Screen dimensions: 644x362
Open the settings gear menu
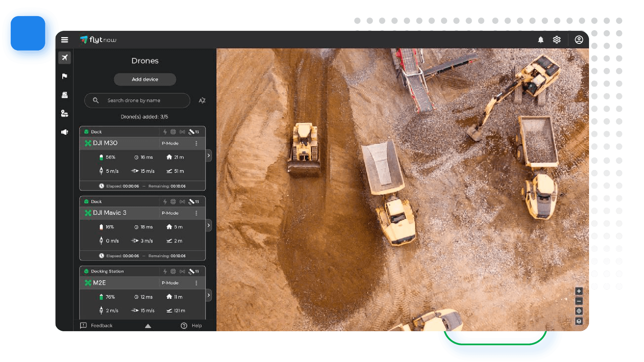[557, 40]
